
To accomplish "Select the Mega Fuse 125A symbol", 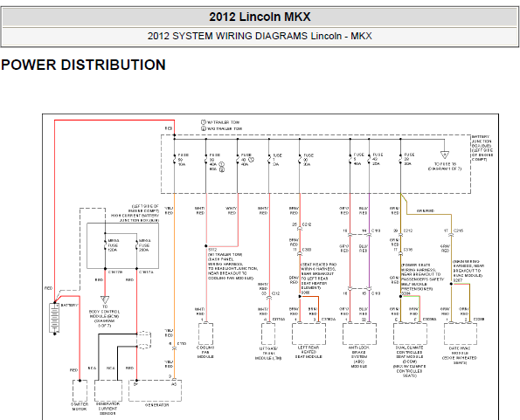I will [x=105, y=245].
